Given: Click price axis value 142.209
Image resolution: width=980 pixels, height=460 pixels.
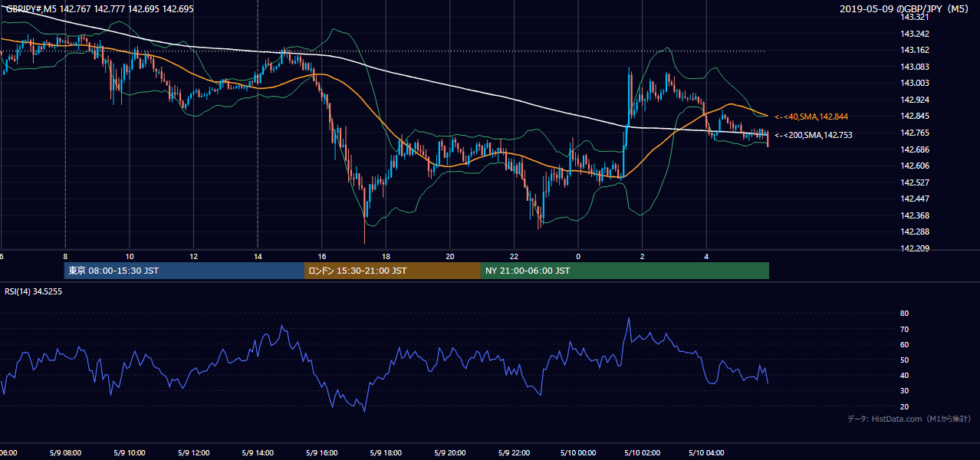Looking at the screenshot, I should 913,248.
